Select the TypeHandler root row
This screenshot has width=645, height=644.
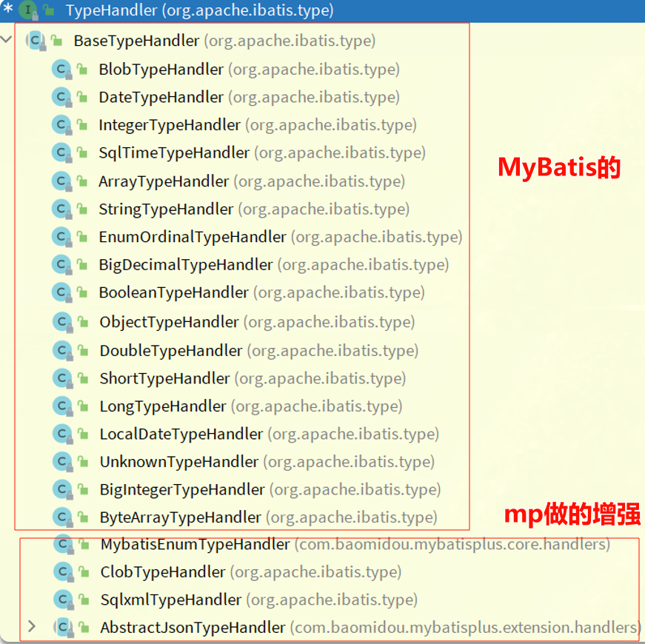323,10
